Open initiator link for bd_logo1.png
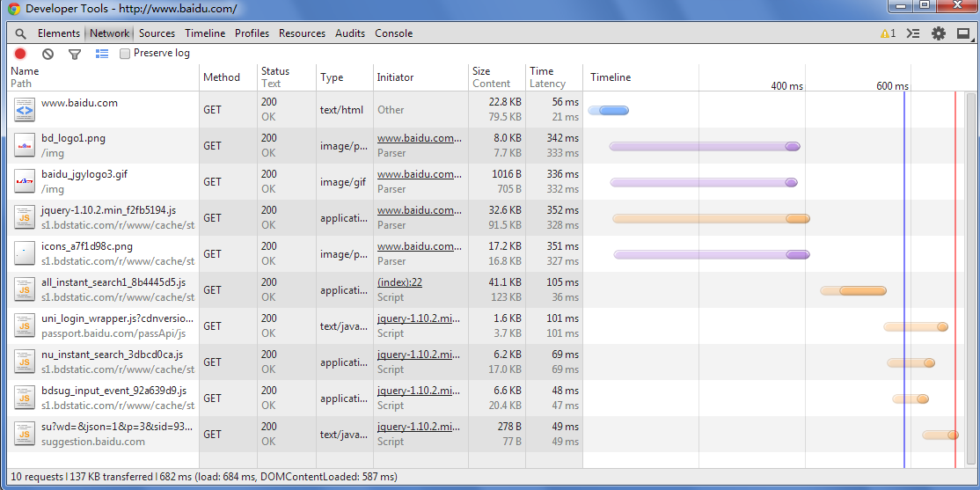 [419, 138]
